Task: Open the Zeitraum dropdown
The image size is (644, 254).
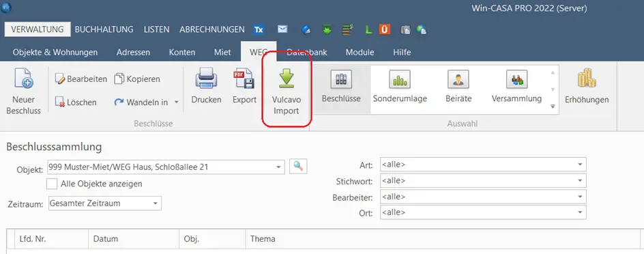Action: (156, 203)
